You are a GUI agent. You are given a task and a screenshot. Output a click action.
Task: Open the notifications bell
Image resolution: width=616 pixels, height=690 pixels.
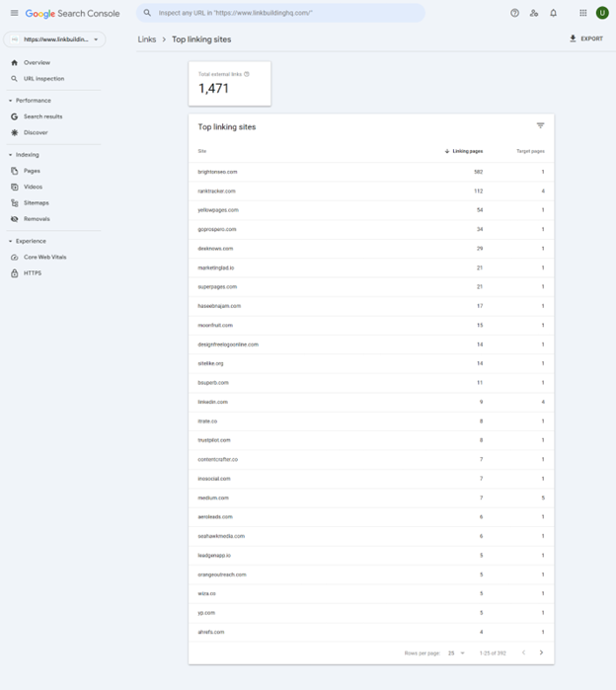[x=553, y=13]
